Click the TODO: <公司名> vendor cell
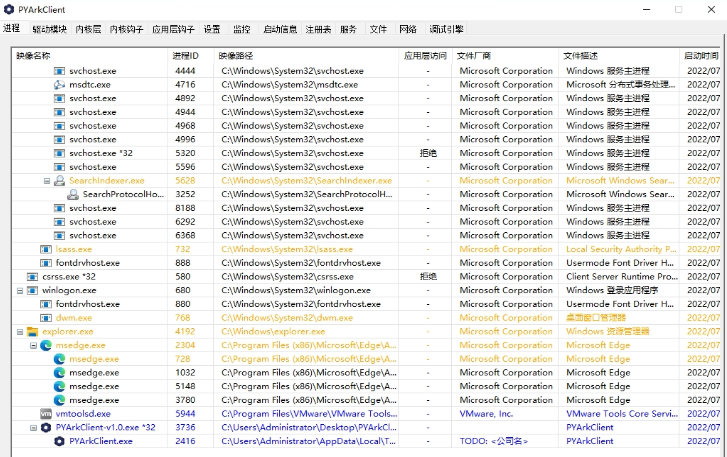 (493, 441)
